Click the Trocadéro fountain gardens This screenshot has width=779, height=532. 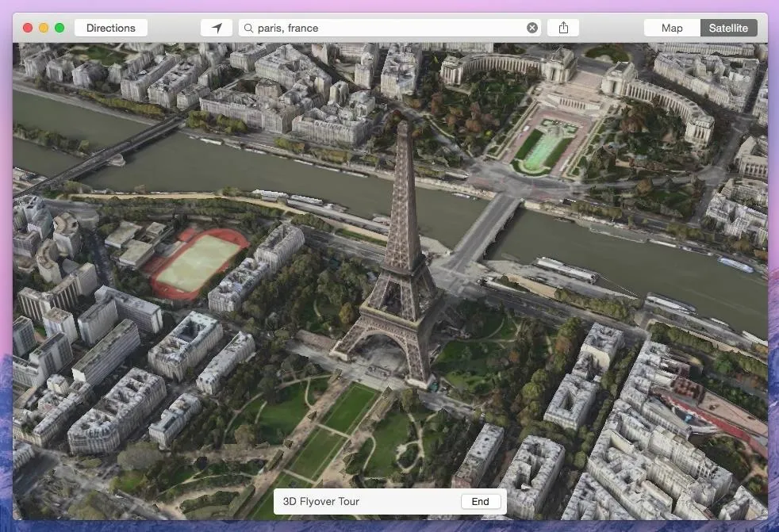(x=544, y=145)
